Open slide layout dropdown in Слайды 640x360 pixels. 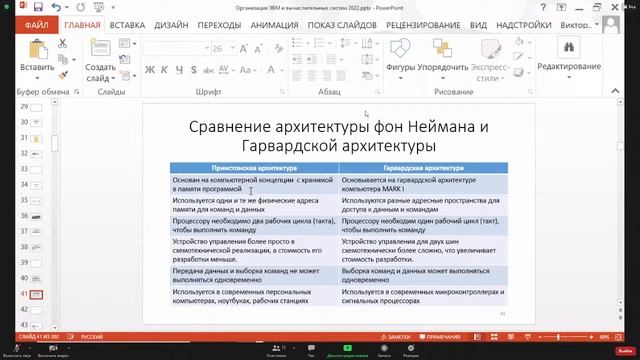point(127,43)
